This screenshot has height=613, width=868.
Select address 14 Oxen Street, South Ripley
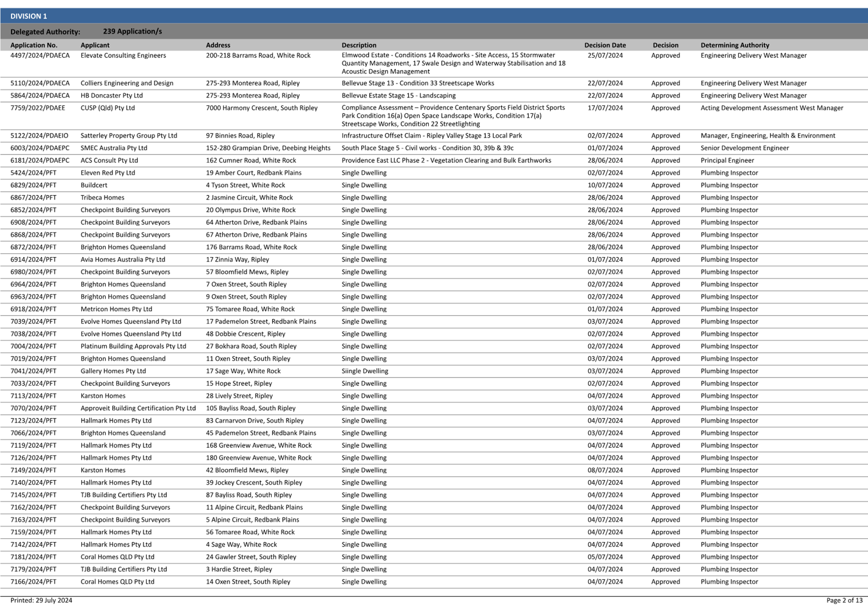248,581
